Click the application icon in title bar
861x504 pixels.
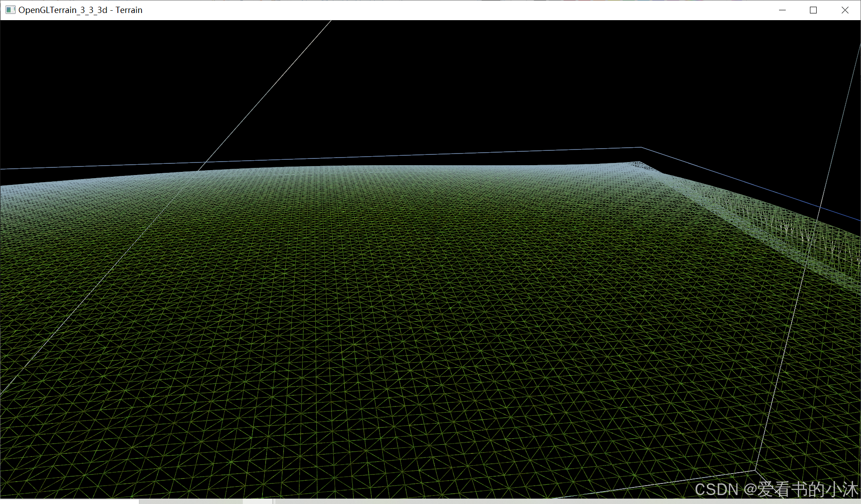pos(10,10)
